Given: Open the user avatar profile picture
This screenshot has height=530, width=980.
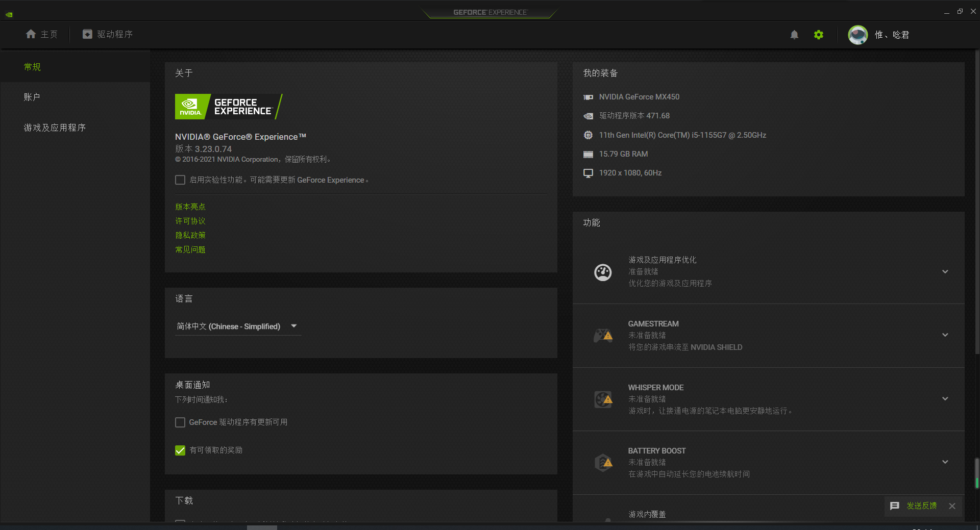Looking at the screenshot, I should click(x=858, y=35).
